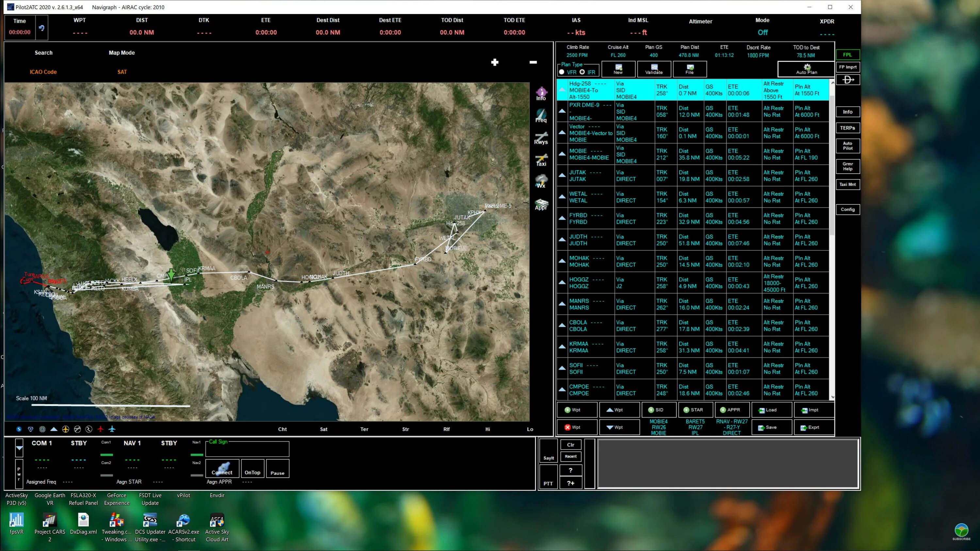Viewport: 980px width, 551px height.
Task: Move waypoint up with up-arrow Wpt
Action: 619,410
